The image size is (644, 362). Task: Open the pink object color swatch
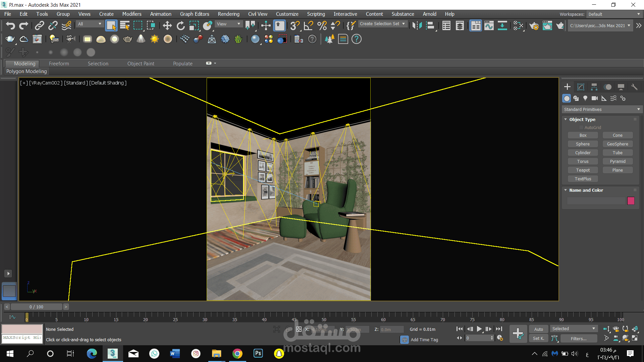[x=631, y=201]
